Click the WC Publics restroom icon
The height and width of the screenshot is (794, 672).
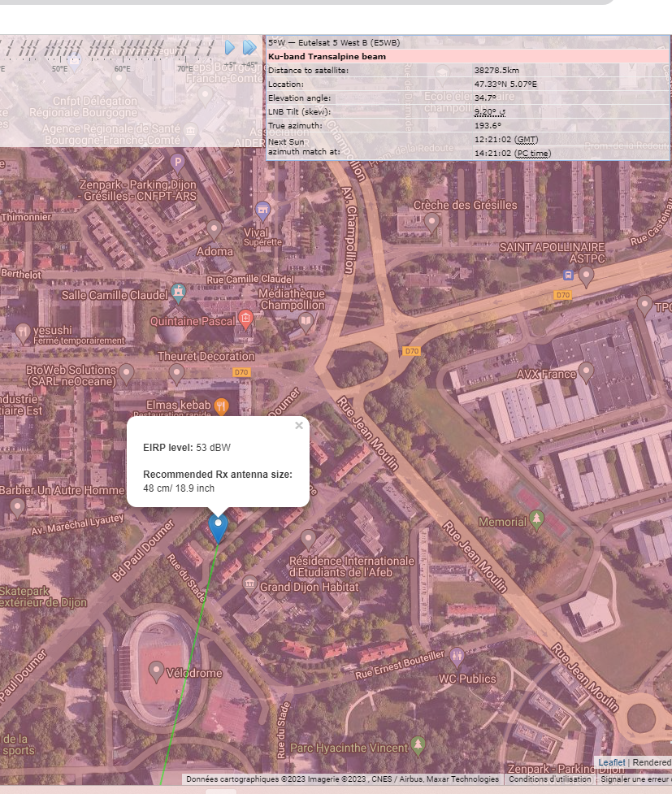(x=457, y=657)
